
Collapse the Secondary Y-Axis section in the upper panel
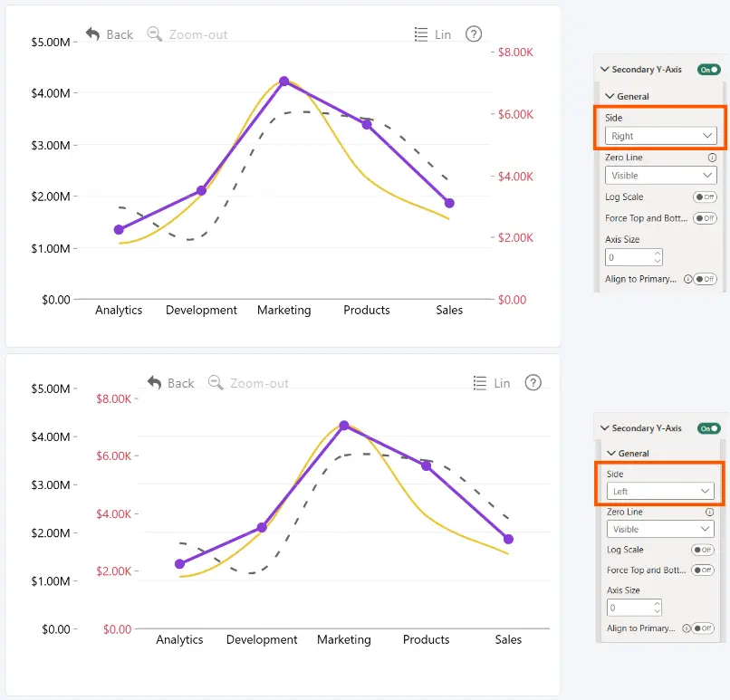click(x=605, y=70)
